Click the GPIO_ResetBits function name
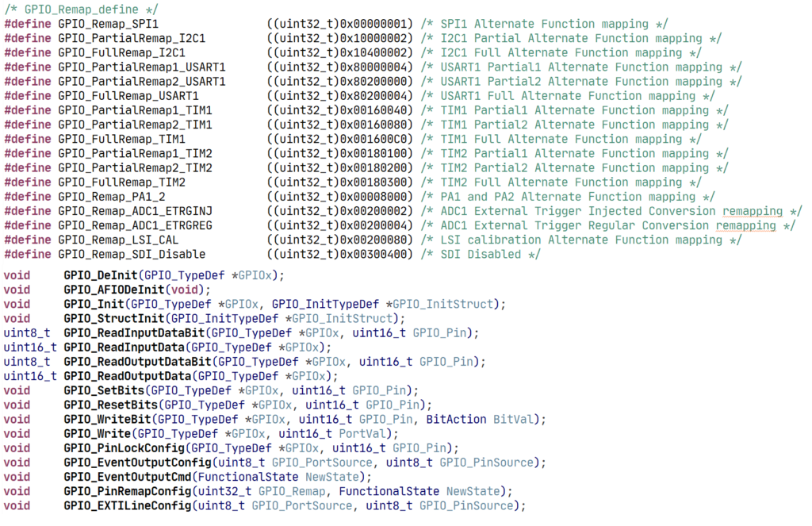The height and width of the screenshot is (526, 812). (111, 405)
